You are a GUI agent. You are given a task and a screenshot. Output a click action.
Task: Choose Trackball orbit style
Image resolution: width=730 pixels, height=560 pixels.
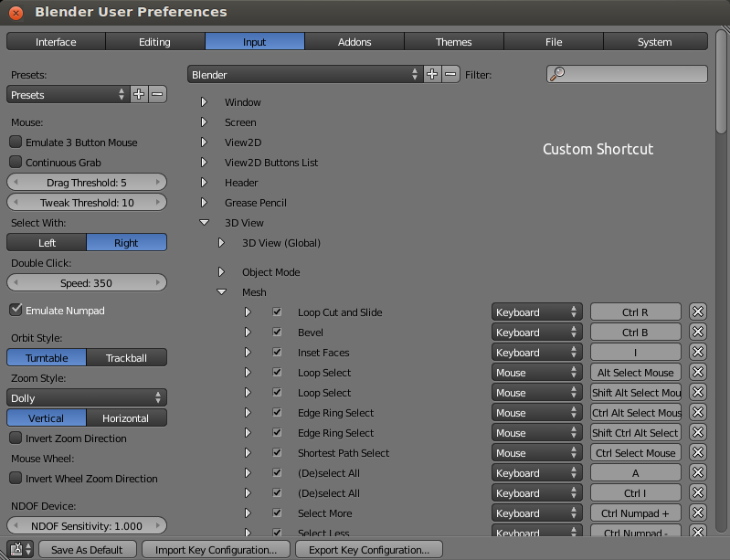click(x=126, y=357)
